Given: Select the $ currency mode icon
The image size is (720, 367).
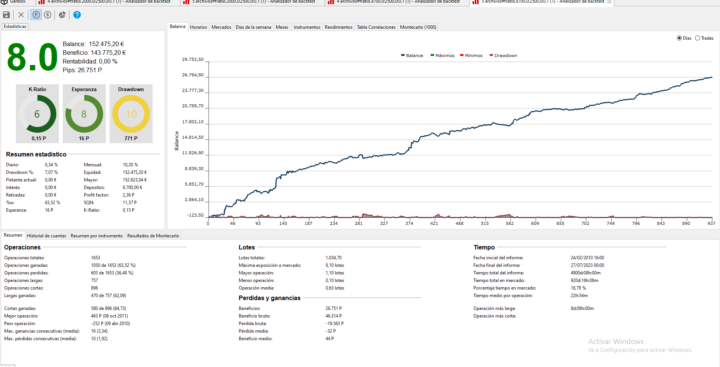Looking at the screenshot, I should [x=48, y=15].
